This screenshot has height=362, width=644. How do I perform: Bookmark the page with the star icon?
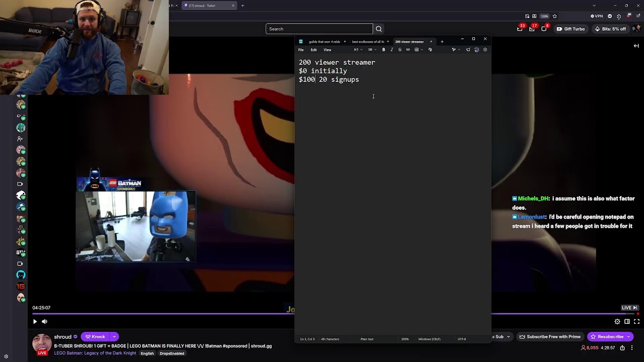pyautogui.click(x=554, y=16)
